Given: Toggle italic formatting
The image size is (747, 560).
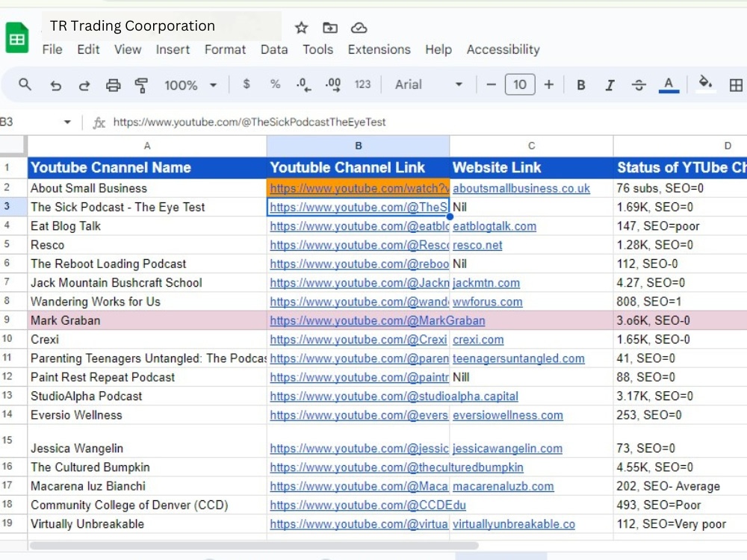Looking at the screenshot, I should click(x=610, y=85).
